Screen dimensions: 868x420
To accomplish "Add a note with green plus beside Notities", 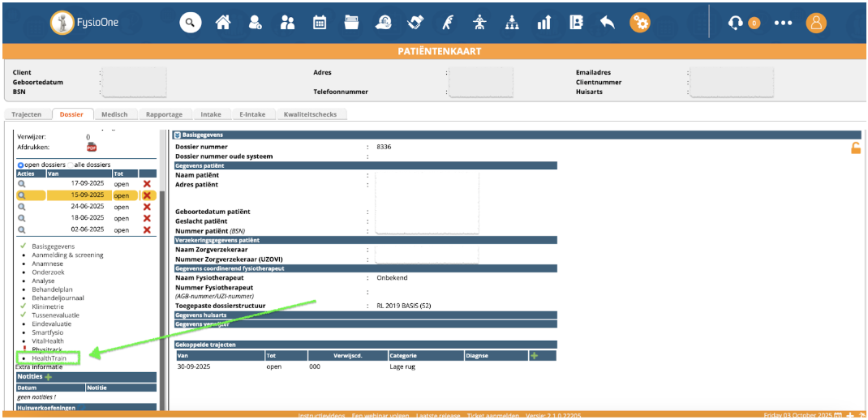I will [x=49, y=377].
